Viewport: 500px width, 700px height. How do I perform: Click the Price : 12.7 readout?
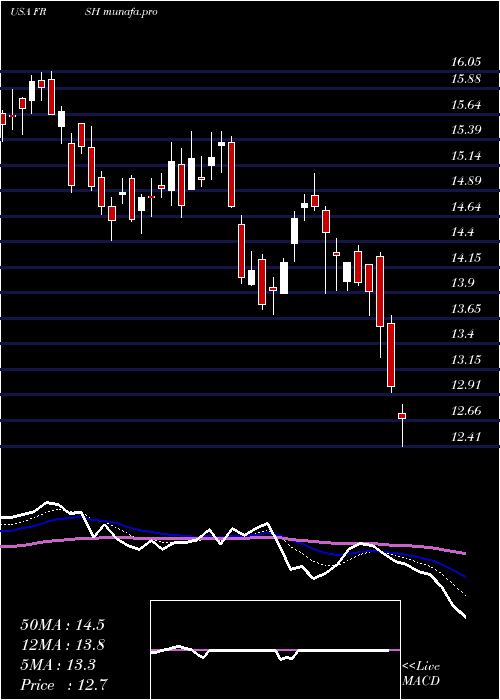(x=64, y=685)
